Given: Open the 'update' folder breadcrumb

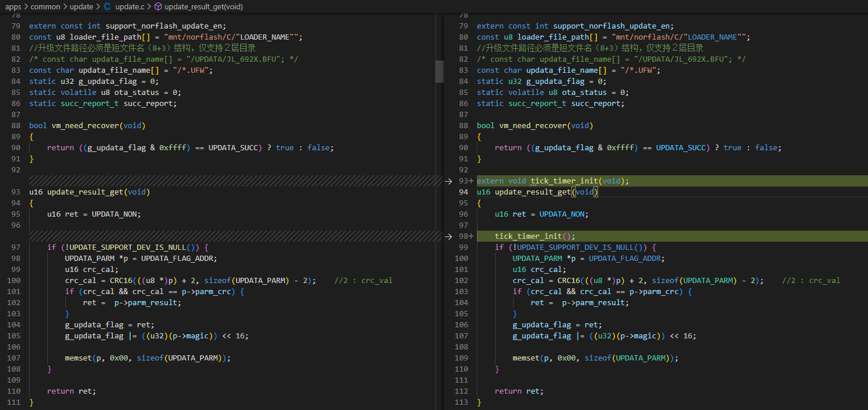Looking at the screenshot, I should tap(81, 7).
